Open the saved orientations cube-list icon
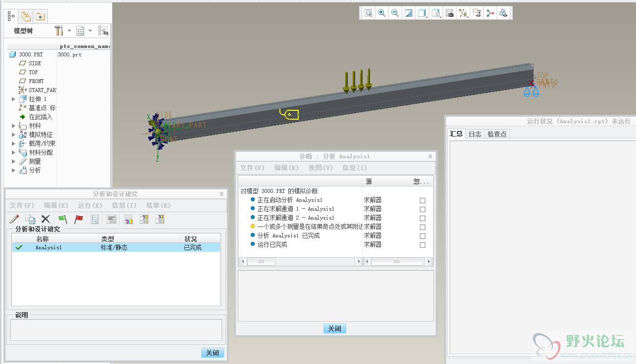Screen dimensions: 636x364 click(x=436, y=13)
